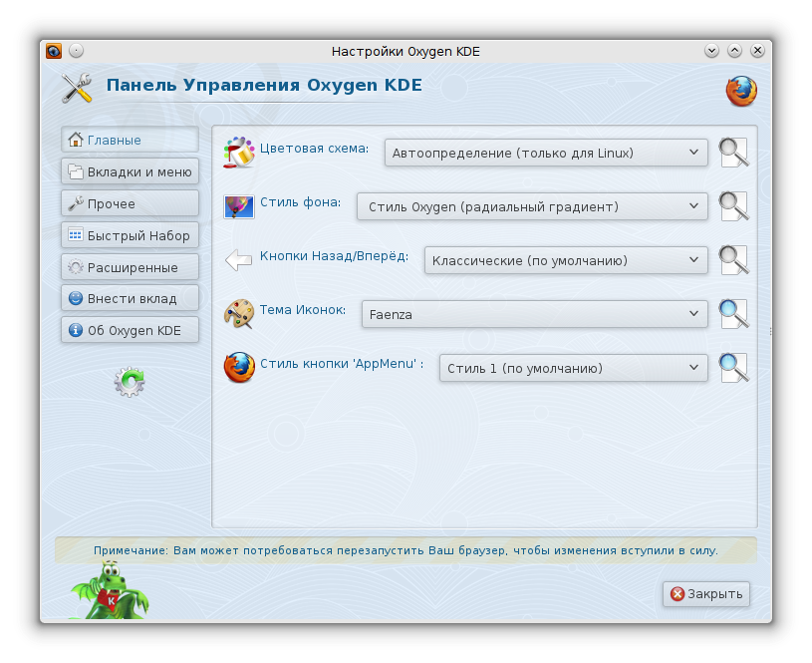This screenshot has width=812, height=663.
Task: Click the back arrow icon
Action: pos(239,260)
